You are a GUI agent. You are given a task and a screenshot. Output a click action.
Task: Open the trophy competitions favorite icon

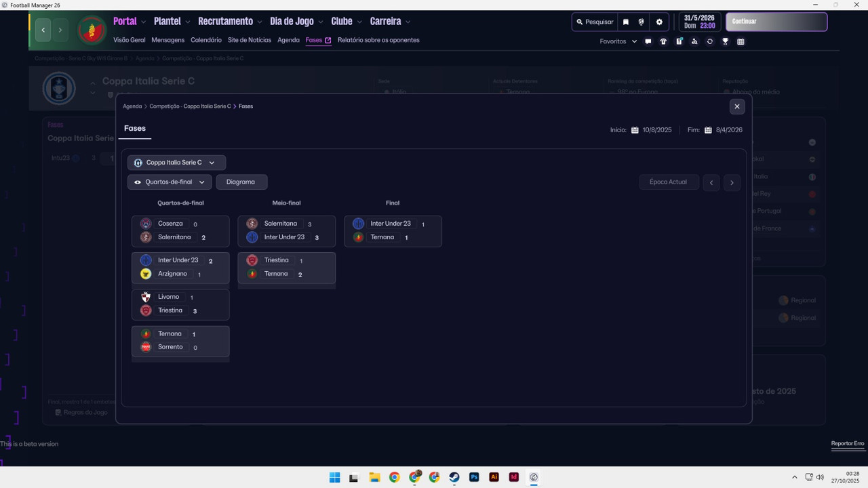[725, 41]
